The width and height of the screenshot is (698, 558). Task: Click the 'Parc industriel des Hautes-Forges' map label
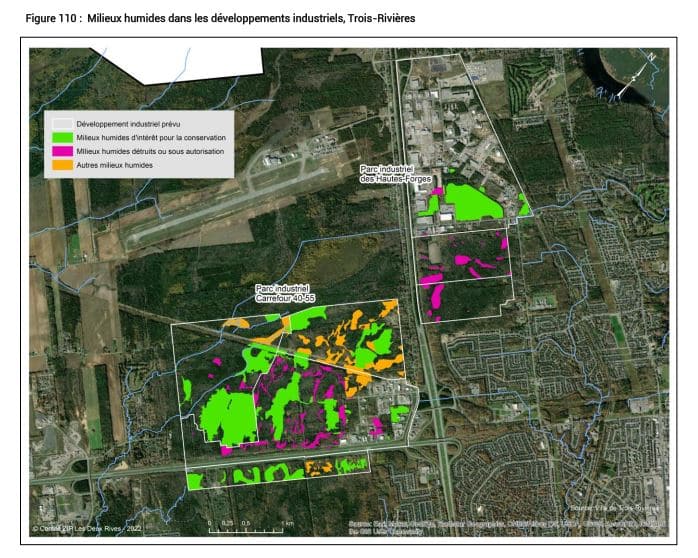click(x=396, y=173)
